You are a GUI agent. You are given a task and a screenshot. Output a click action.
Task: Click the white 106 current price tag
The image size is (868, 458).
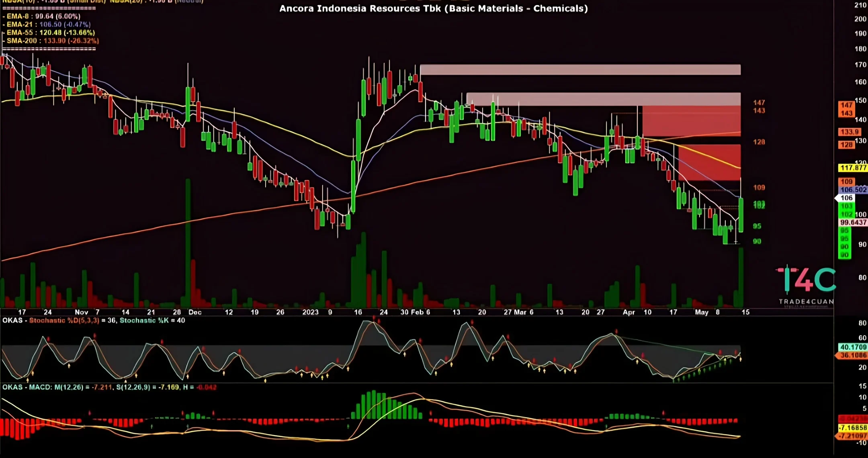[845, 198]
